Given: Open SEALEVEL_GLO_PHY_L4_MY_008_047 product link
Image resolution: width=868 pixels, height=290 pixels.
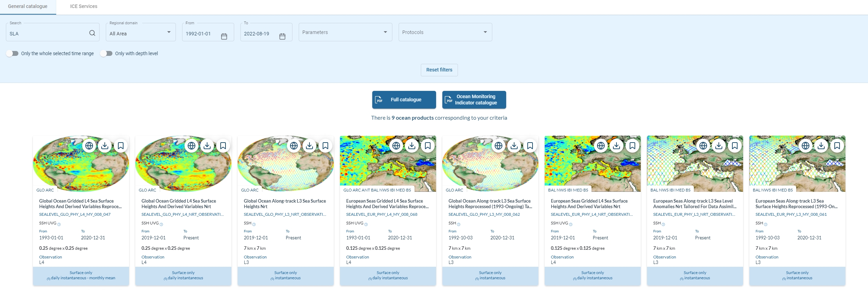Looking at the screenshot, I should click(x=75, y=214).
